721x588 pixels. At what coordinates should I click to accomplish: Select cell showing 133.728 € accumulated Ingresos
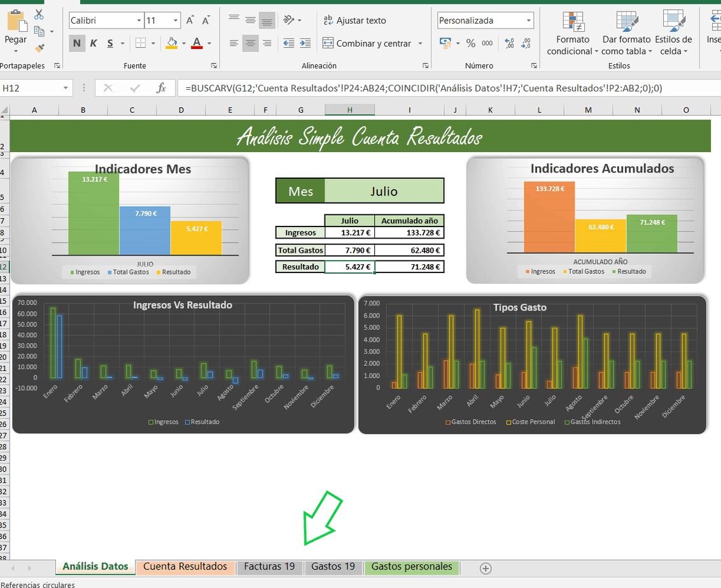click(409, 233)
